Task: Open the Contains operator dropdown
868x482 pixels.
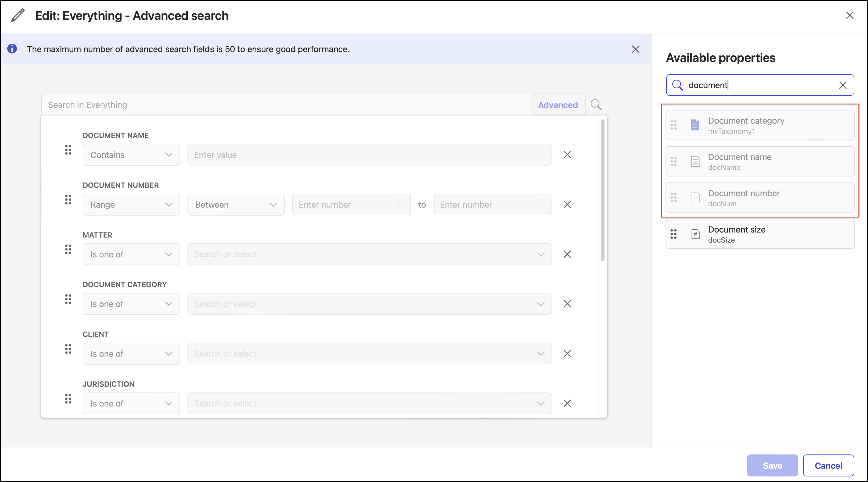Action: click(x=131, y=155)
